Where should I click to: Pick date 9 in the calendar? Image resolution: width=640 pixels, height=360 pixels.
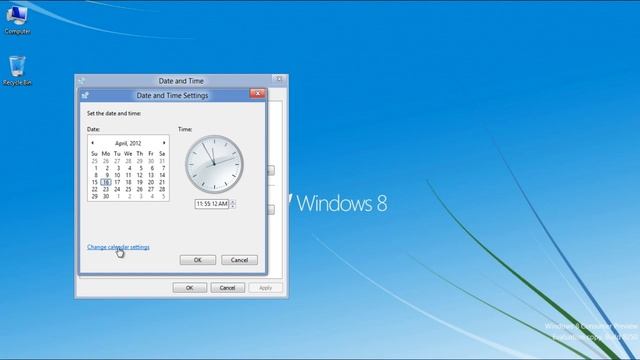click(x=107, y=175)
